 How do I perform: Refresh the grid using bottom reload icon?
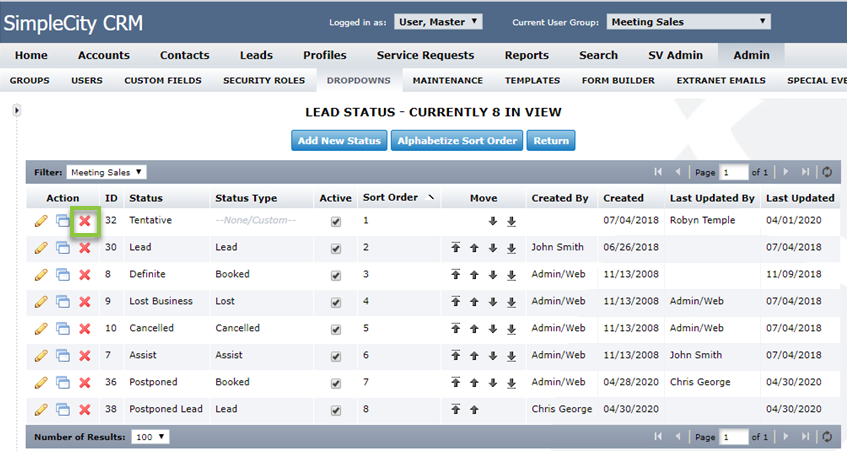tap(827, 436)
